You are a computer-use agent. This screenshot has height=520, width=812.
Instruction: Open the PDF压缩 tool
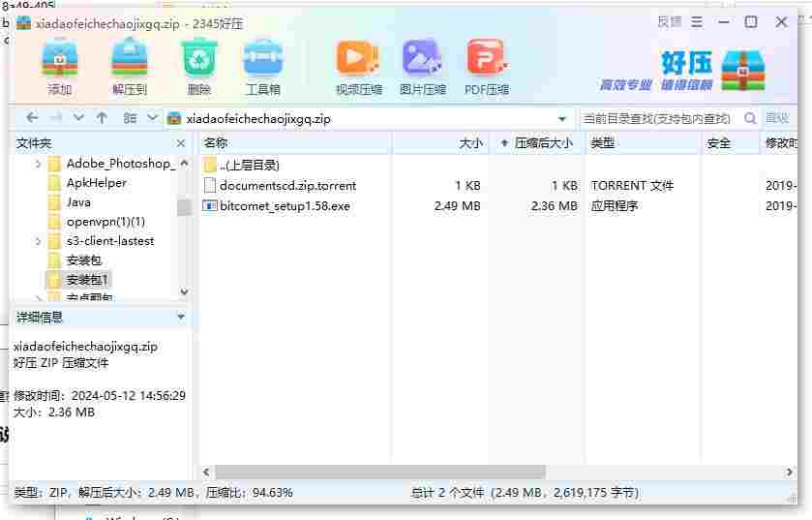(486, 68)
